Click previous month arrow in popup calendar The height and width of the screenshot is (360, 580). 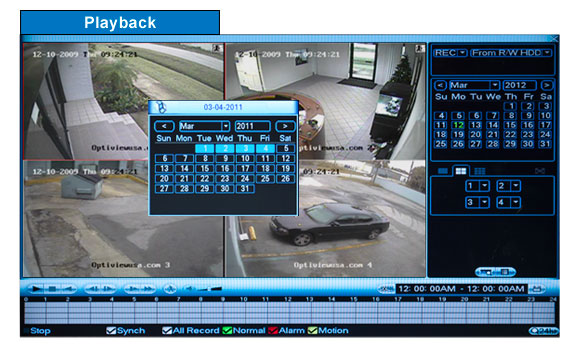tap(164, 126)
